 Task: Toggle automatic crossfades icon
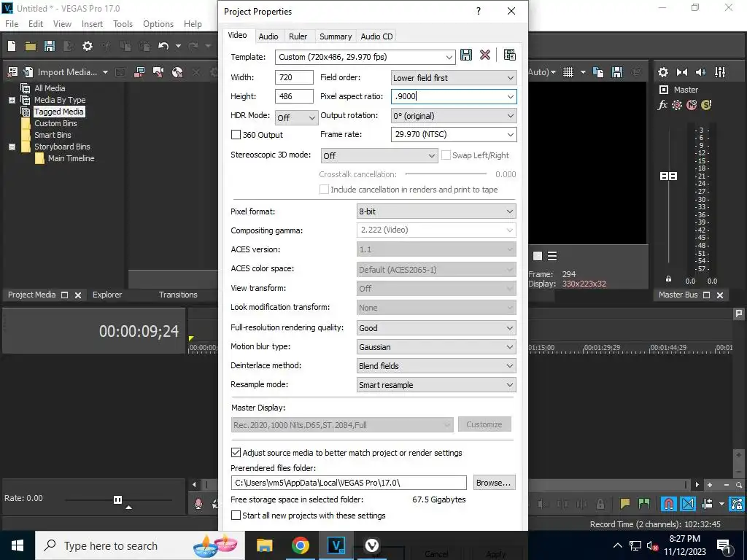(x=688, y=504)
